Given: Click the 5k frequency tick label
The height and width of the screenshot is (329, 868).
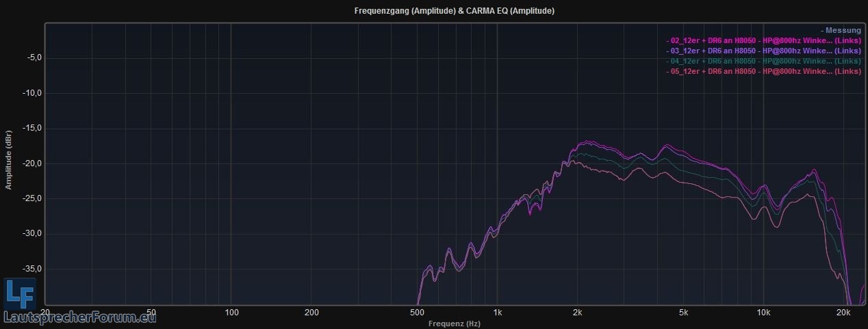Looking at the screenshot, I should tap(684, 313).
